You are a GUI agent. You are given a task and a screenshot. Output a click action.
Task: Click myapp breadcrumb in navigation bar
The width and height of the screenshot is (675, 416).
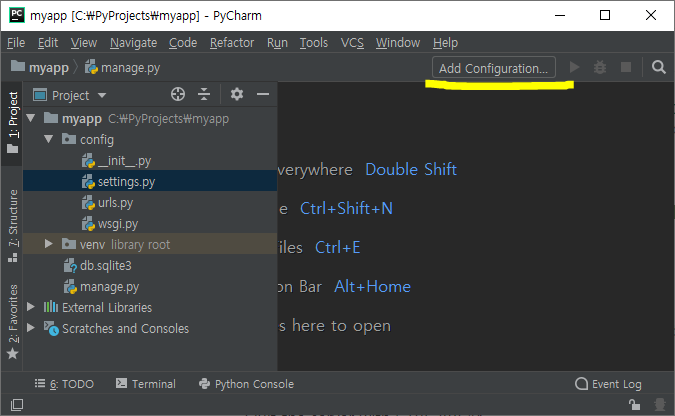tap(40, 67)
